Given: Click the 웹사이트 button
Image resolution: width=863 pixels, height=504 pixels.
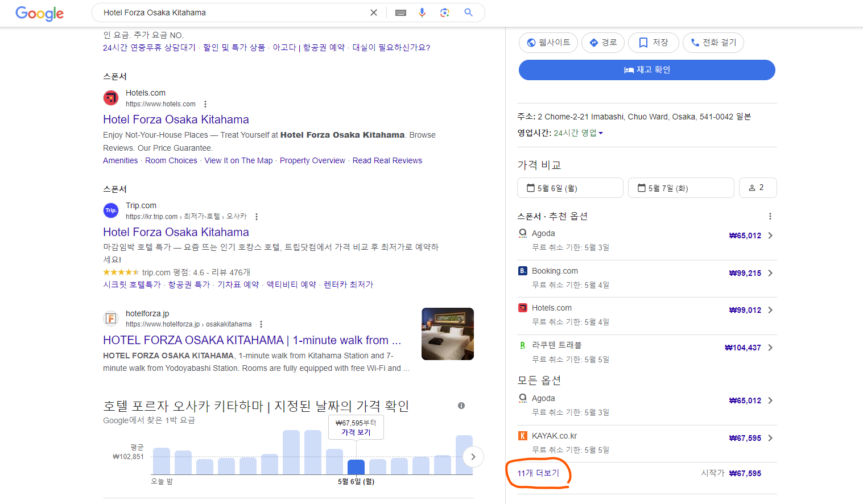Looking at the screenshot, I should click(548, 43).
